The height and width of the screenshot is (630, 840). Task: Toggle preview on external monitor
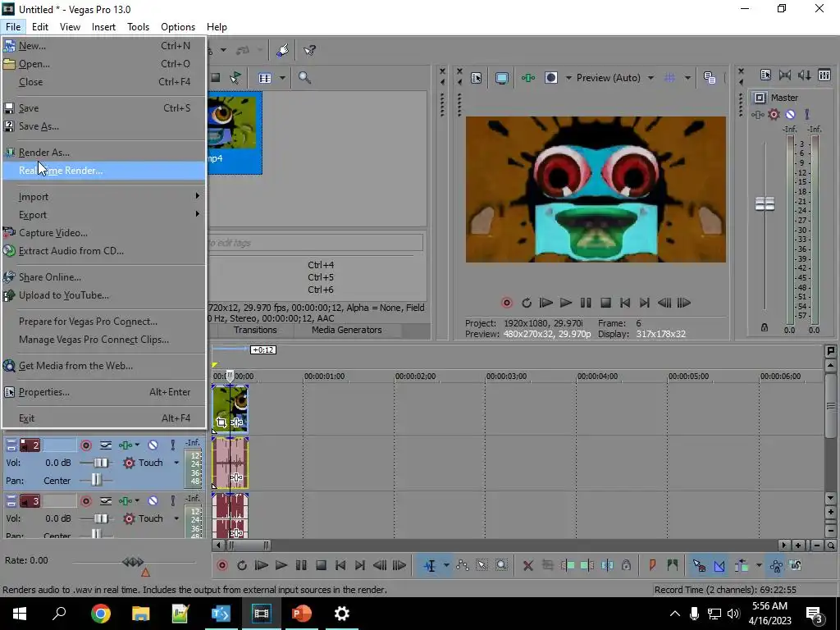[x=501, y=78]
